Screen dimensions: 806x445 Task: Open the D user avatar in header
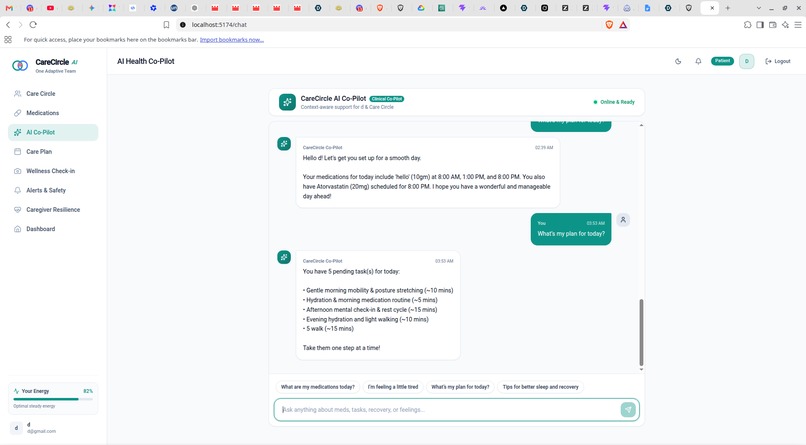point(746,61)
